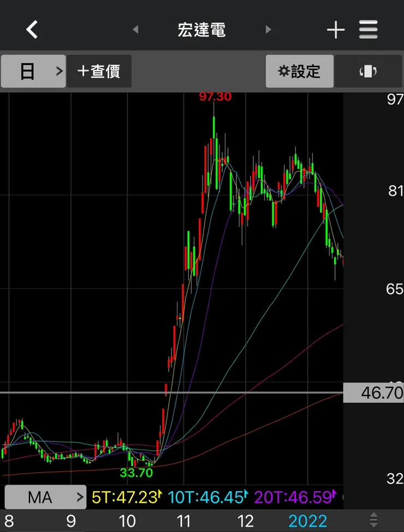Viewport: 404px width, 532px height.
Task: Open the hamburger menu
Action: coord(369,29)
